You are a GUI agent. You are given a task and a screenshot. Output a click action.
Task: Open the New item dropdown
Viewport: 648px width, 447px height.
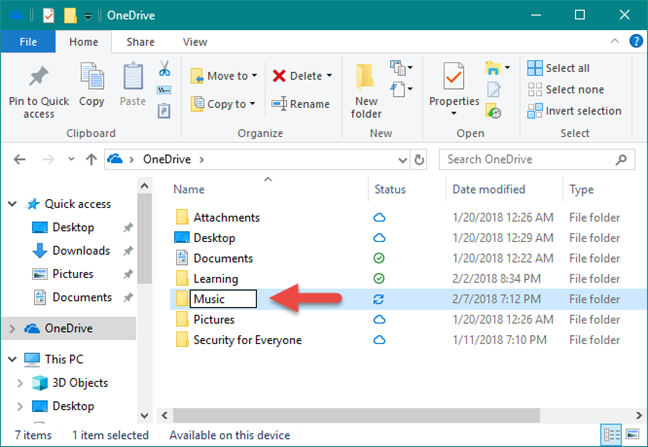(410, 67)
